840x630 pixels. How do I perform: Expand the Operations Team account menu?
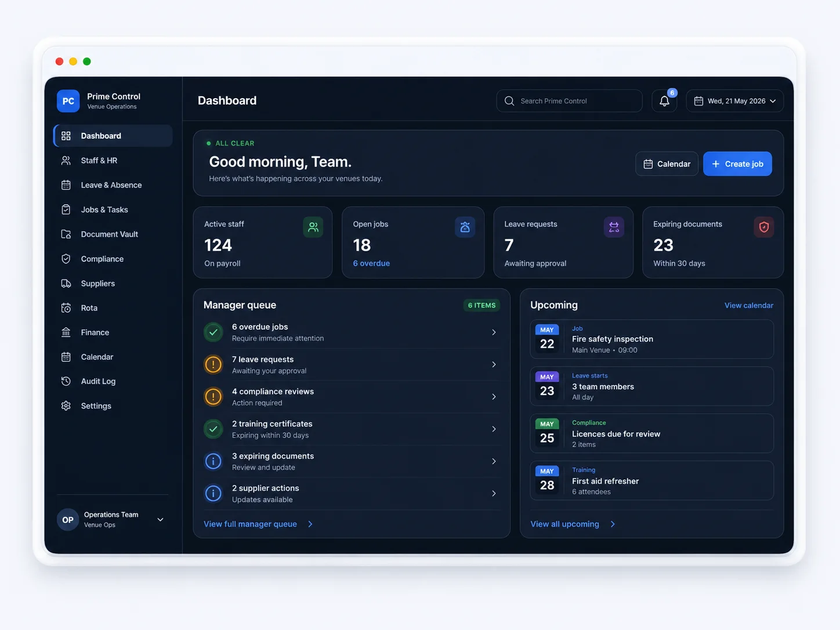[x=161, y=520]
